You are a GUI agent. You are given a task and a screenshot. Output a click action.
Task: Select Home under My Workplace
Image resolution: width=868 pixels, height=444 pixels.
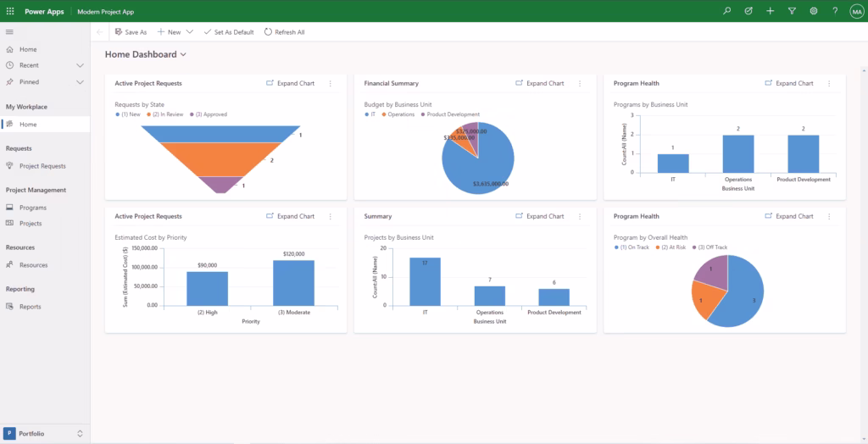(x=45, y=125)
